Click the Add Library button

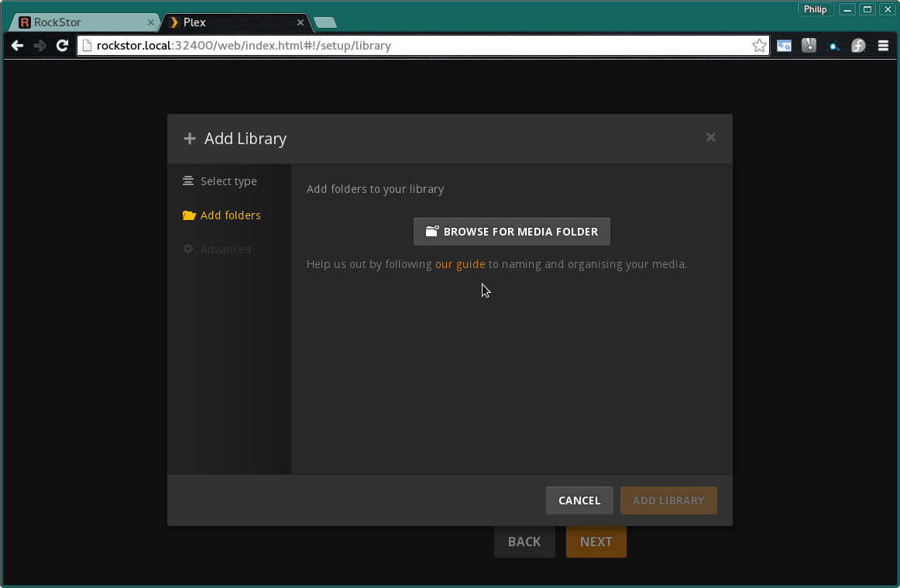668,500
